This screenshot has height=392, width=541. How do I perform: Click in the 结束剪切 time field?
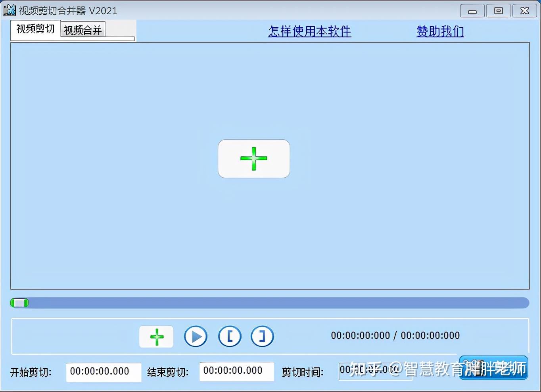tap(236, 371)
